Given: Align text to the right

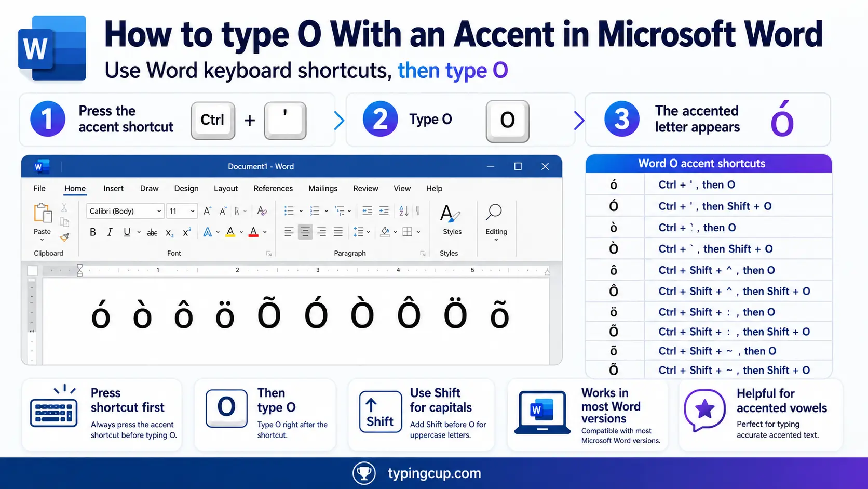Looking at the screenshot, I should [x=322, y=232].
